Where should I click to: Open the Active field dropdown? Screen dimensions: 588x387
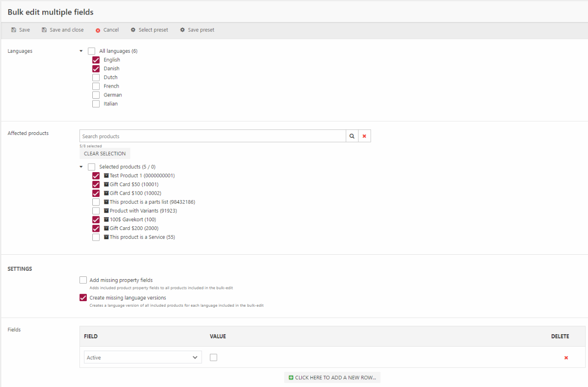click(143, 358)
